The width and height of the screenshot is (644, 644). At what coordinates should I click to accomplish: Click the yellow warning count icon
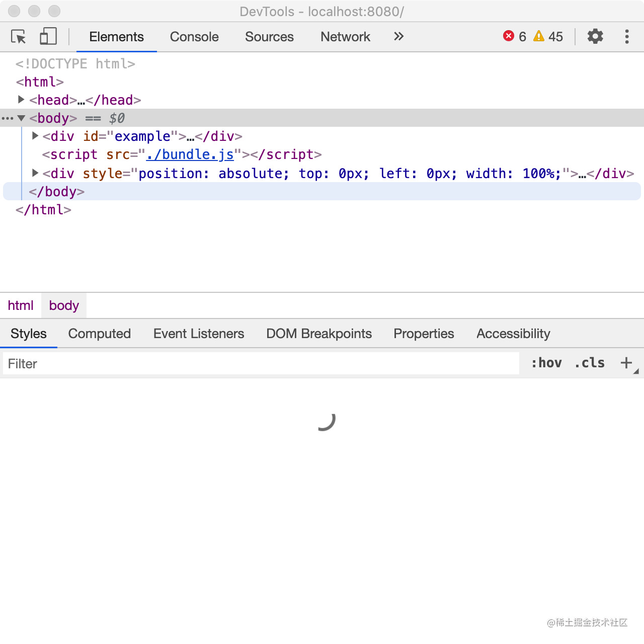(539, 36)
